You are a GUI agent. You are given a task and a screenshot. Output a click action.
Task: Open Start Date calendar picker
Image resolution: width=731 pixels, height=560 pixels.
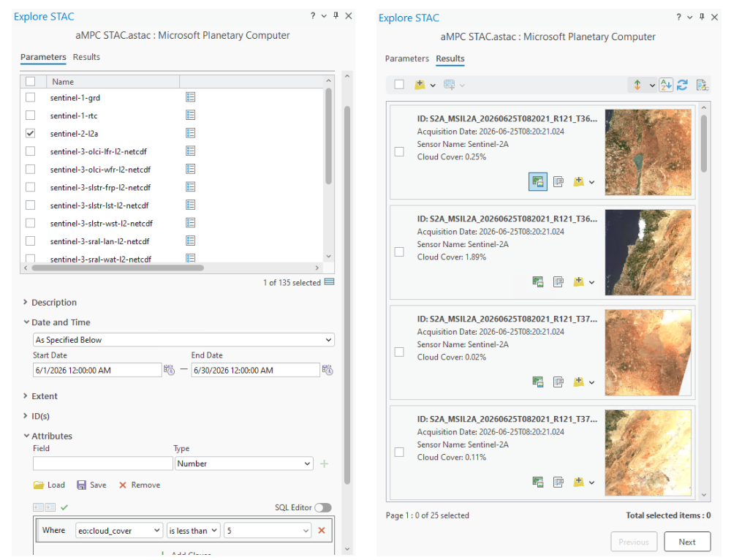[x=170, y=370]
